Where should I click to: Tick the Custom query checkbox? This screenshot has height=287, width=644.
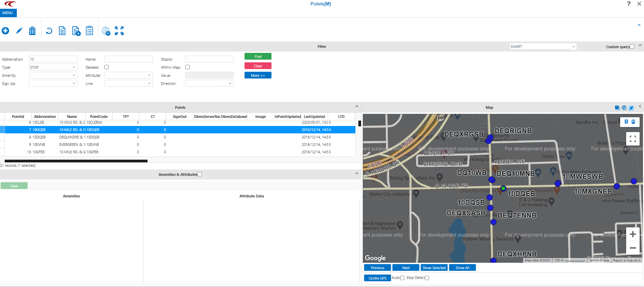click(x=632, y=47)
